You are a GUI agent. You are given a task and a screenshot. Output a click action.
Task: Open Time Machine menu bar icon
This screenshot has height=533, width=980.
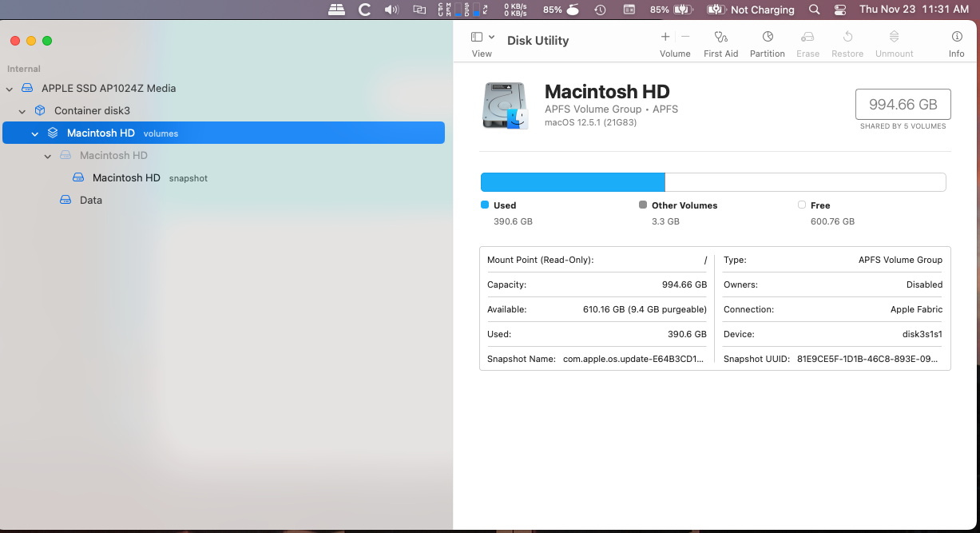600,10
